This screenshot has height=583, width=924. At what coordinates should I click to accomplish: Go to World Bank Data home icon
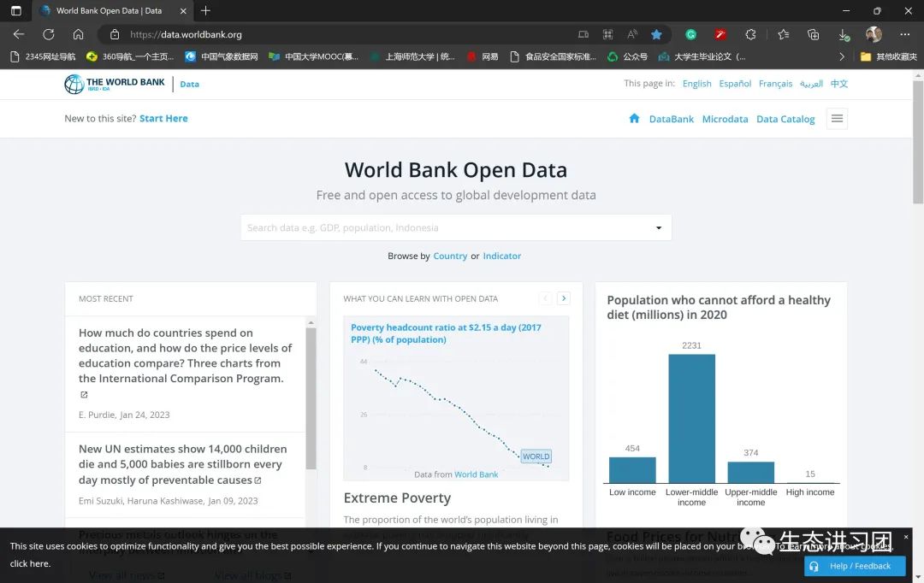coord(634,118)
